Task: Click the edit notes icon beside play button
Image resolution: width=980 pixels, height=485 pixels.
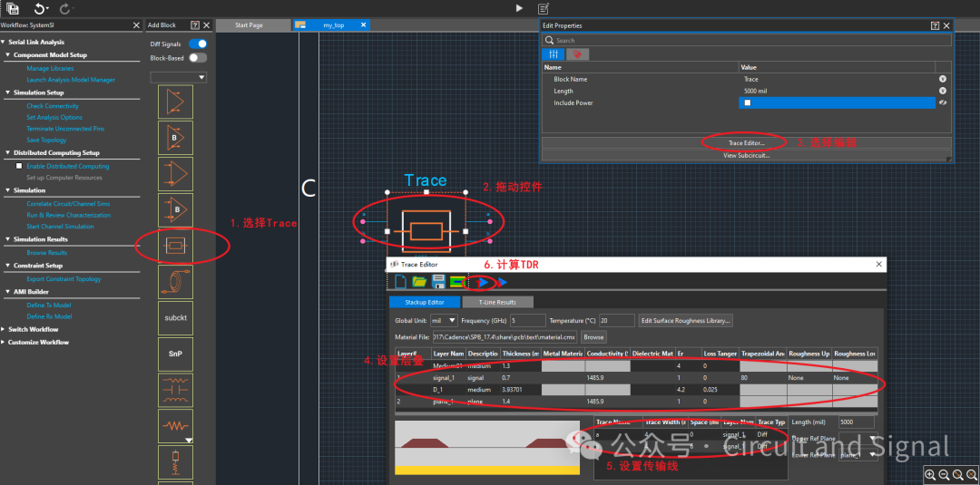Action: point(544,9)
